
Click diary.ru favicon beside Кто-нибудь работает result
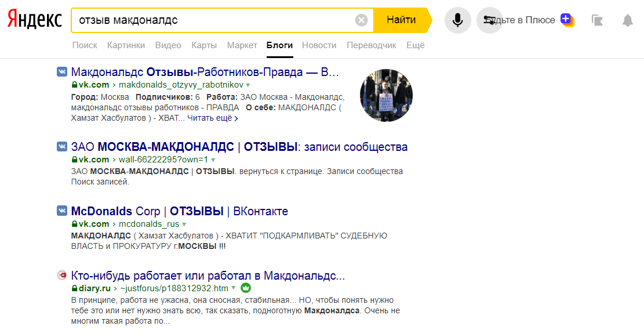(x=61, y=274)
